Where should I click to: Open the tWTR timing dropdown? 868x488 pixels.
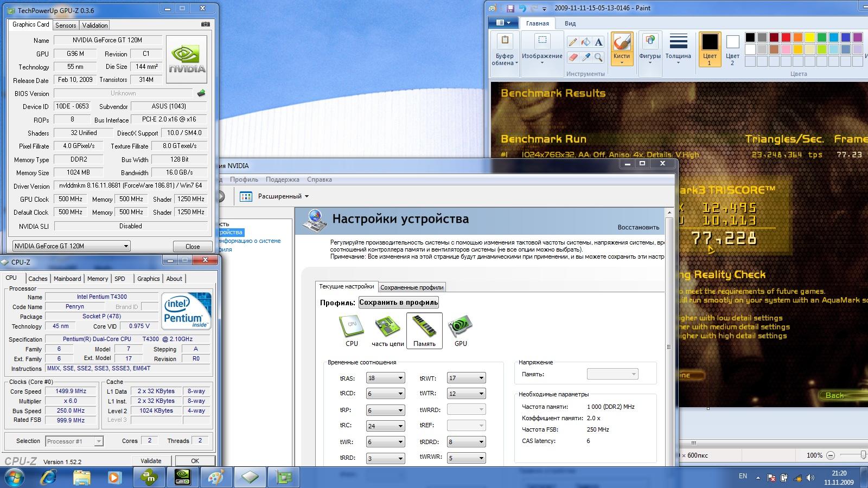(x=466, y=394)
